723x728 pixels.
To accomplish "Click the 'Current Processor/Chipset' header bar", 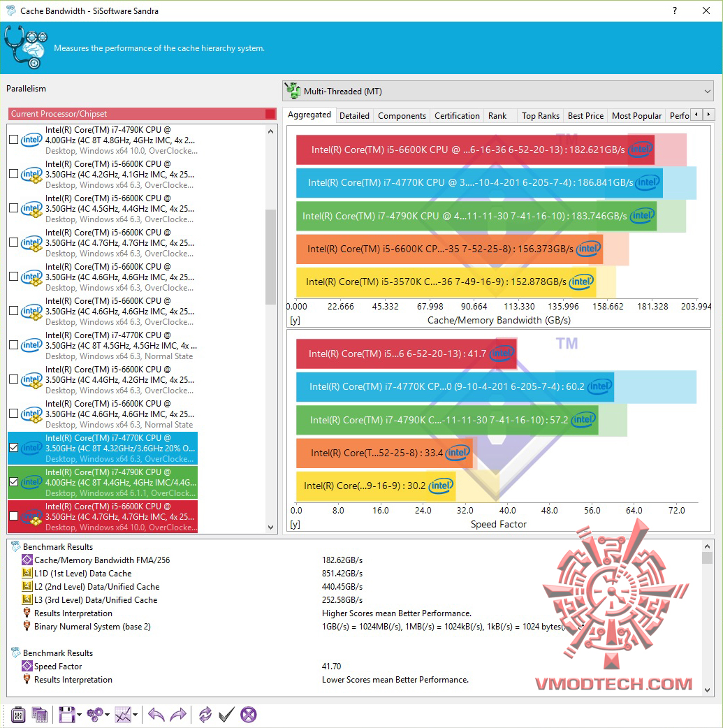I will tap(142, 114).
